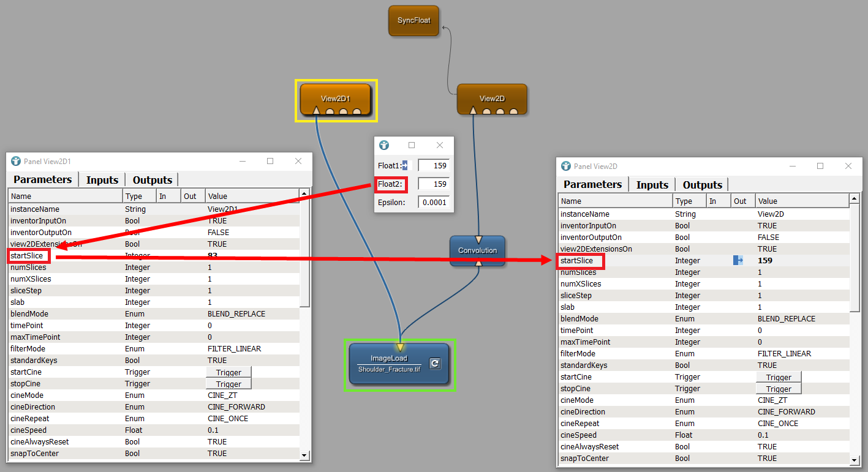
Task: Open the Inputs tab in Panel View2D1
Action: [x=102, y=180]
